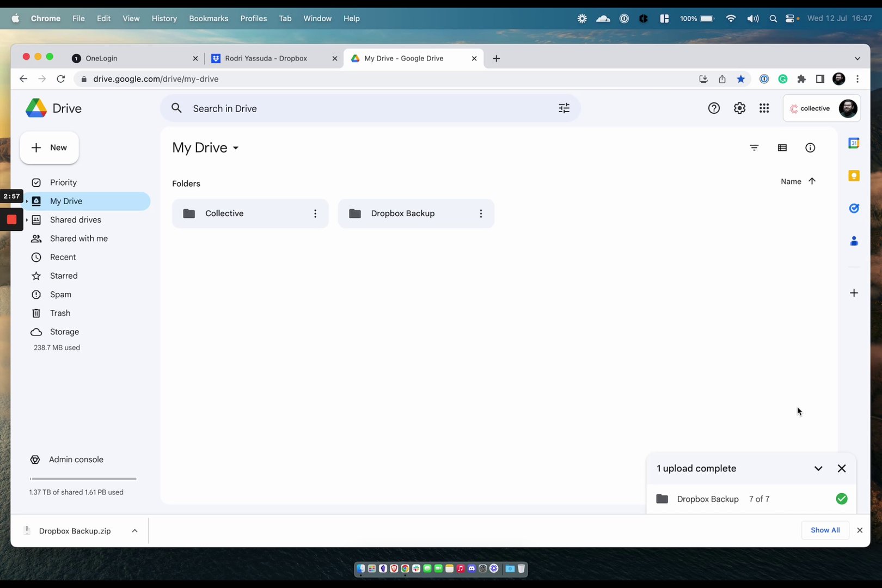The width and height of the screenshot is (882, 588).
Task: Open Google apps grid launcher
Action: [764, 108]
